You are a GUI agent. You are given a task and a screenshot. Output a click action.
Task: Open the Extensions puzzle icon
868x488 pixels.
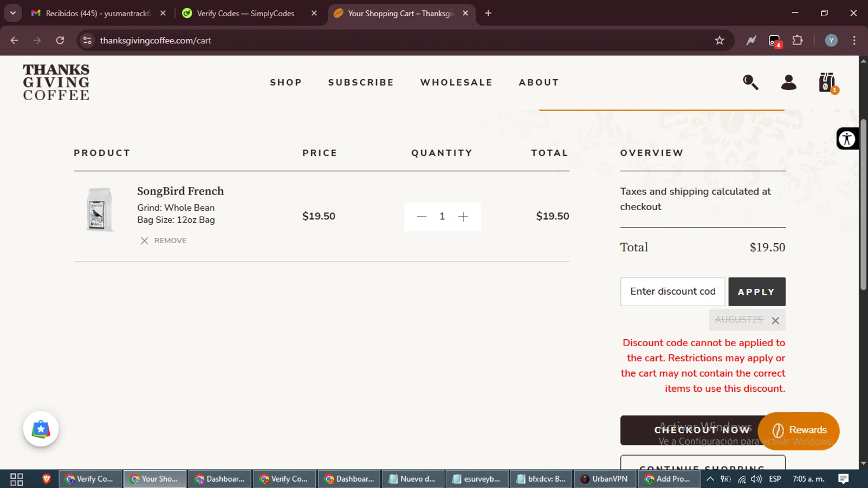[797, 41]
